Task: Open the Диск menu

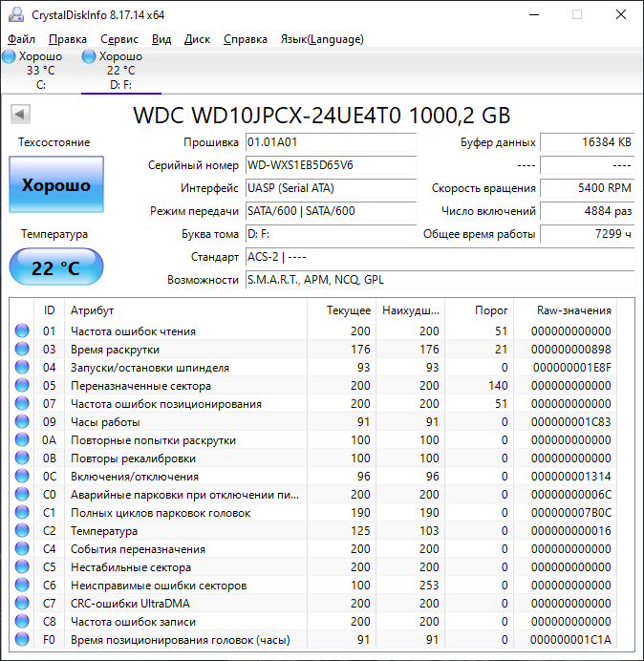Action: click(x=197, y=39)
